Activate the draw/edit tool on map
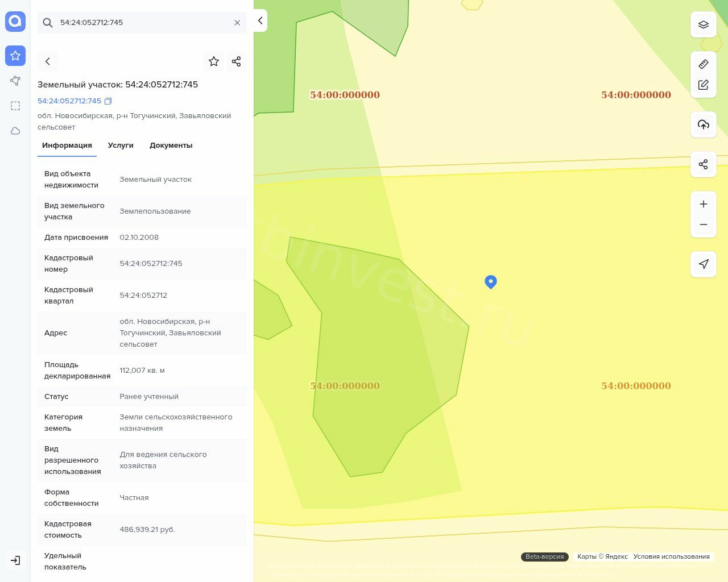728x582 pixels. (703, 85)
